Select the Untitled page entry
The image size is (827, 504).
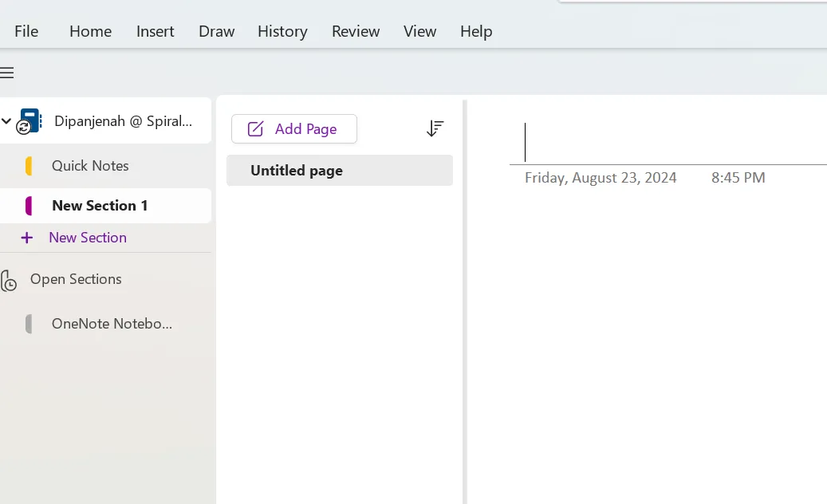click(x=340, y=171)
